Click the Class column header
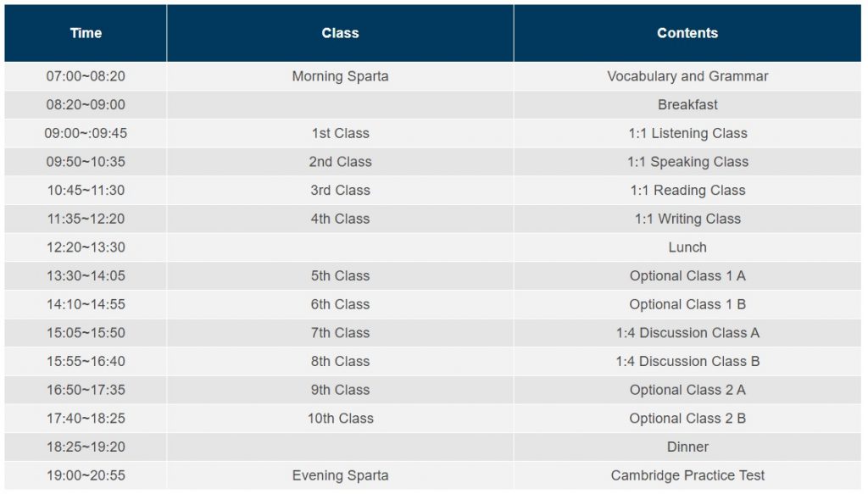This screenshot has width=868, height=494. (340, 33)
